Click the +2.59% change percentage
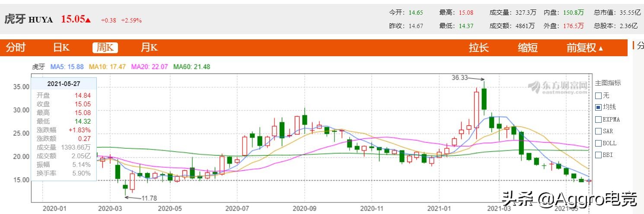This screenshot has height=214, width=644. [x=131, y=20]
